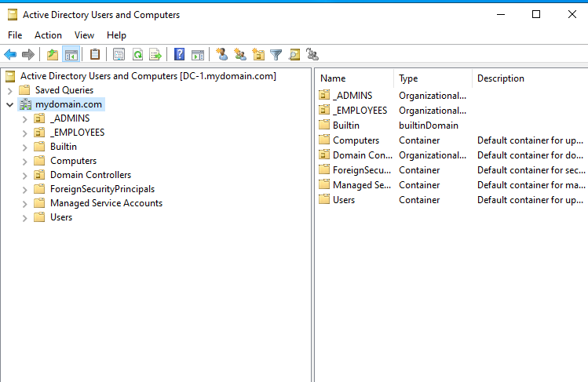Open Help with the blue question mark icon
Screen dimensions: 588x382
point(179,55)
